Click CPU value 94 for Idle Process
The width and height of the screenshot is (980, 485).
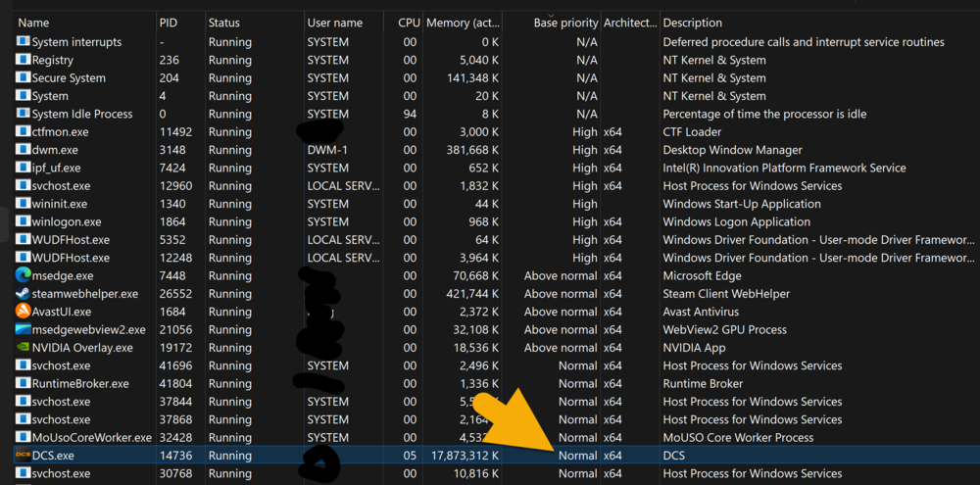410,115
